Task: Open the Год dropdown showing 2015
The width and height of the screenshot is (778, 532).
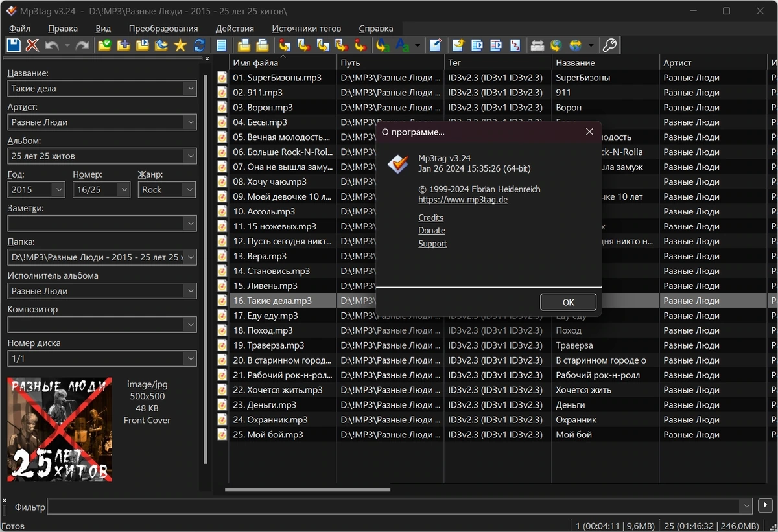Action: [59, 189]
